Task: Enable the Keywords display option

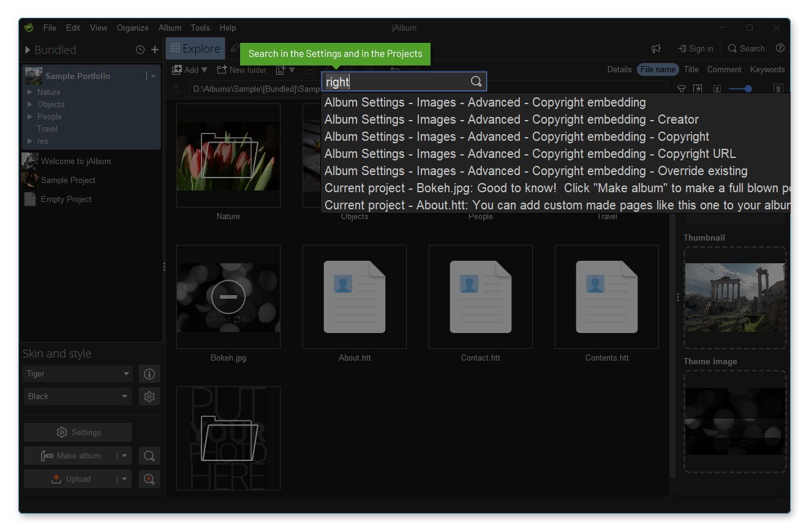Action: click(767, 69)
